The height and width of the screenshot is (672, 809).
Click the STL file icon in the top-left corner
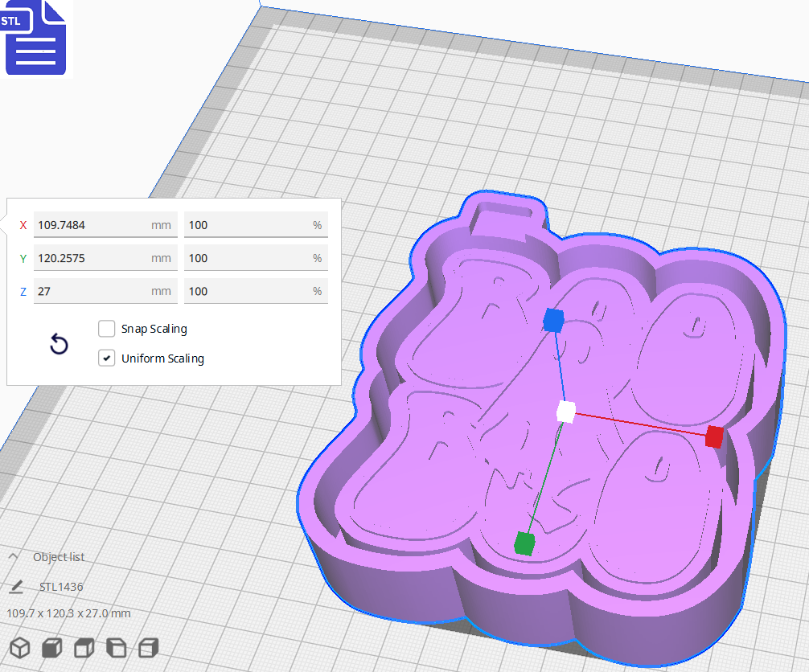[x=35, y=39]
